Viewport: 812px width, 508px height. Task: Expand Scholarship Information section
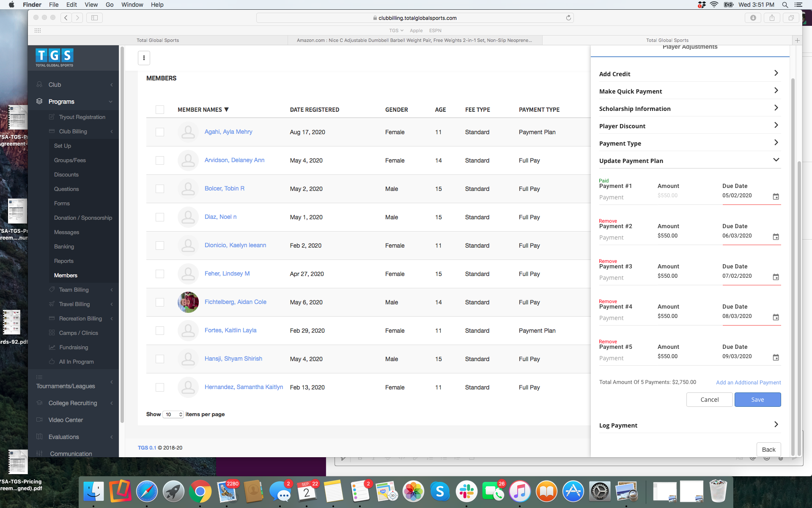click(x=690, y=108)
